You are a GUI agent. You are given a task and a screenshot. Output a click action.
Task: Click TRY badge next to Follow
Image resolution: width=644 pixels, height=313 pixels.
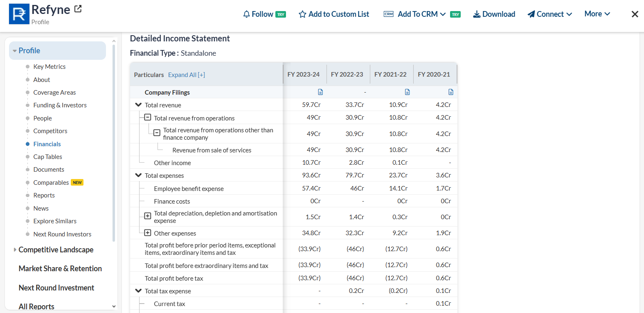[281, 14]
